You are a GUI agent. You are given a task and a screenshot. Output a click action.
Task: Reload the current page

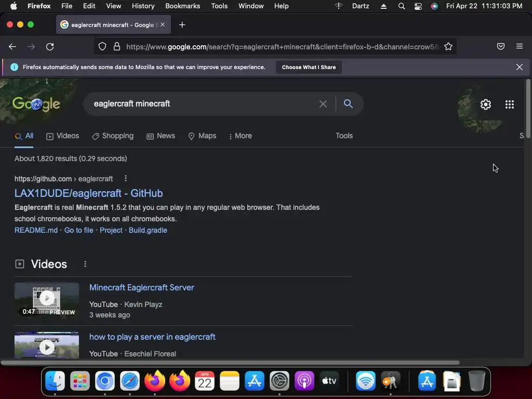[x=50, y=46]
